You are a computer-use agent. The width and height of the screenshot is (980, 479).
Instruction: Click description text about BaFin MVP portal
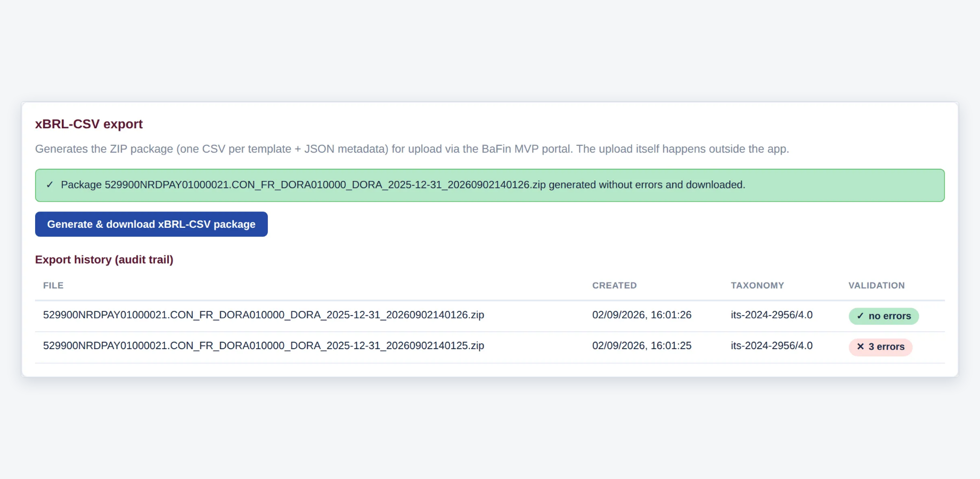coord(412,149)
